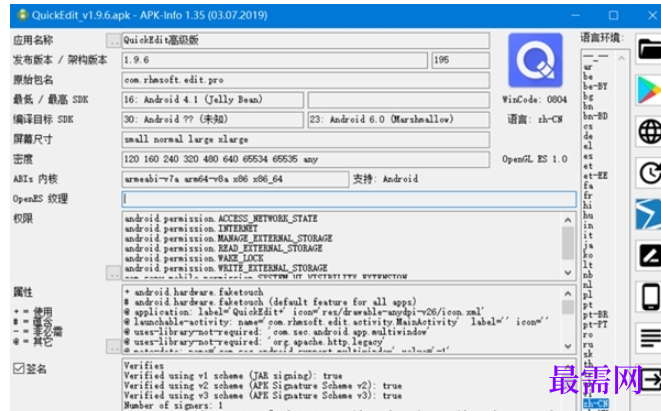
Task: Select language 'et-EE' in list
Action: pos(595,175)
